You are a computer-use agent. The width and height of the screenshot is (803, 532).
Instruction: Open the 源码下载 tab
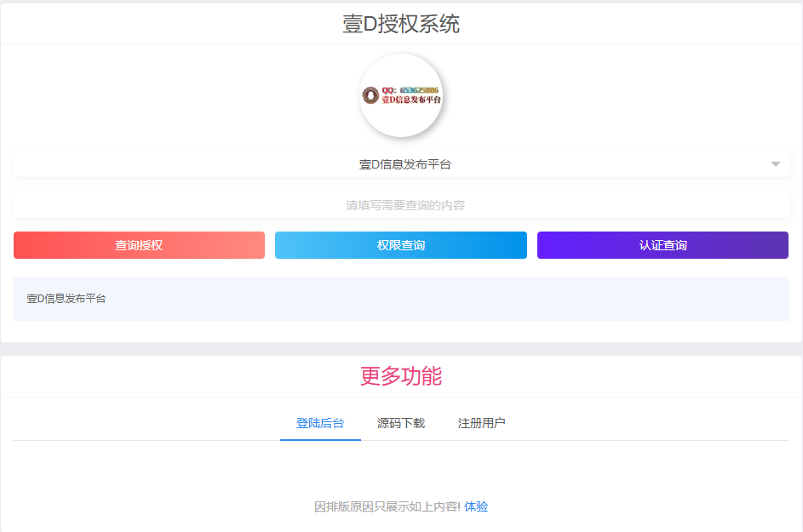[x=400, y=422]
